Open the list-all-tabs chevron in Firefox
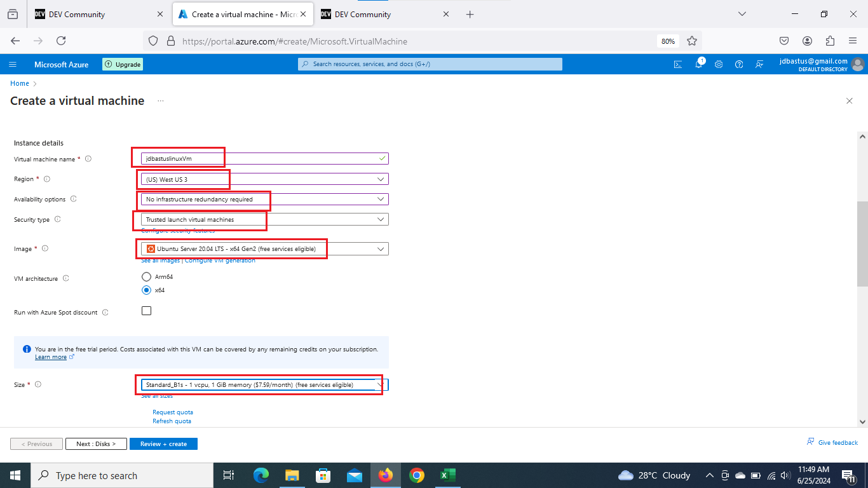Screen dimensions: 868x488 point(742,14)
